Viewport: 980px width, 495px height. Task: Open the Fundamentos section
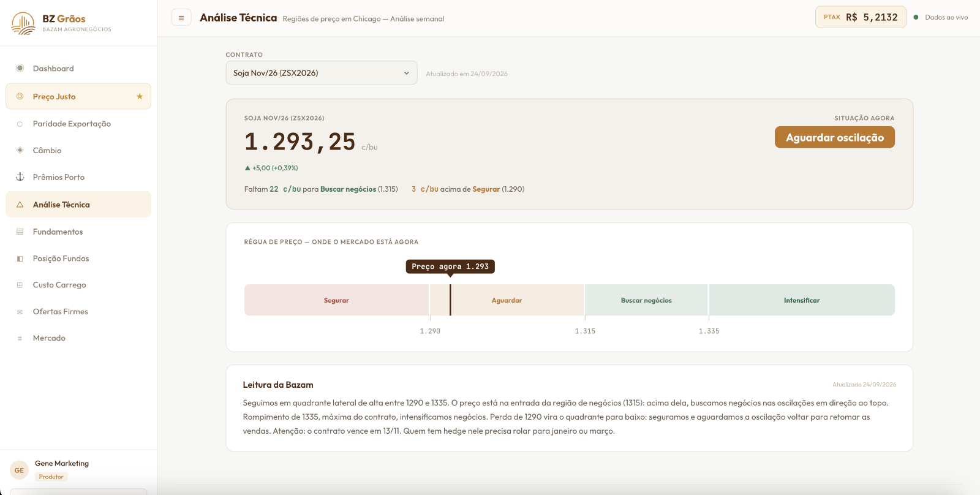click(78, 232)
